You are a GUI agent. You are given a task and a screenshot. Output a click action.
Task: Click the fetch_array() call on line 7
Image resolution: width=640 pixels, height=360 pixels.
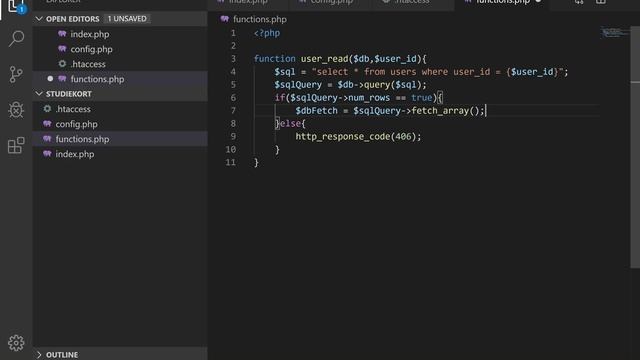445,111
